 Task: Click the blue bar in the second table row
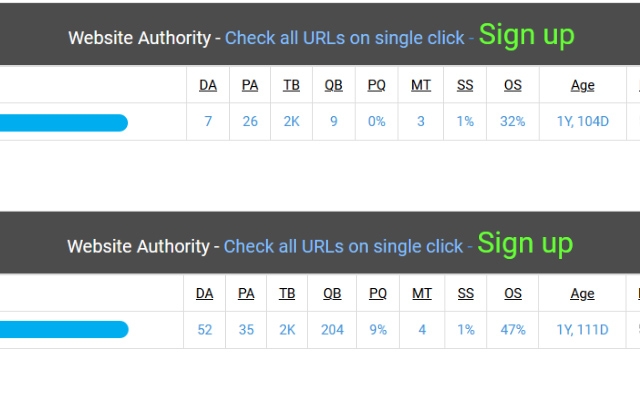click(x=64, y=329)
